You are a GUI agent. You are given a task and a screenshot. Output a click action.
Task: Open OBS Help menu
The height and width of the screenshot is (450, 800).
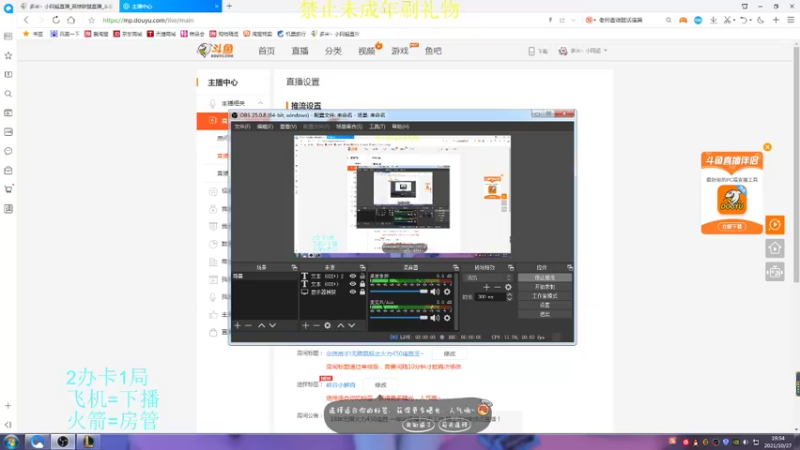[401, 127]
